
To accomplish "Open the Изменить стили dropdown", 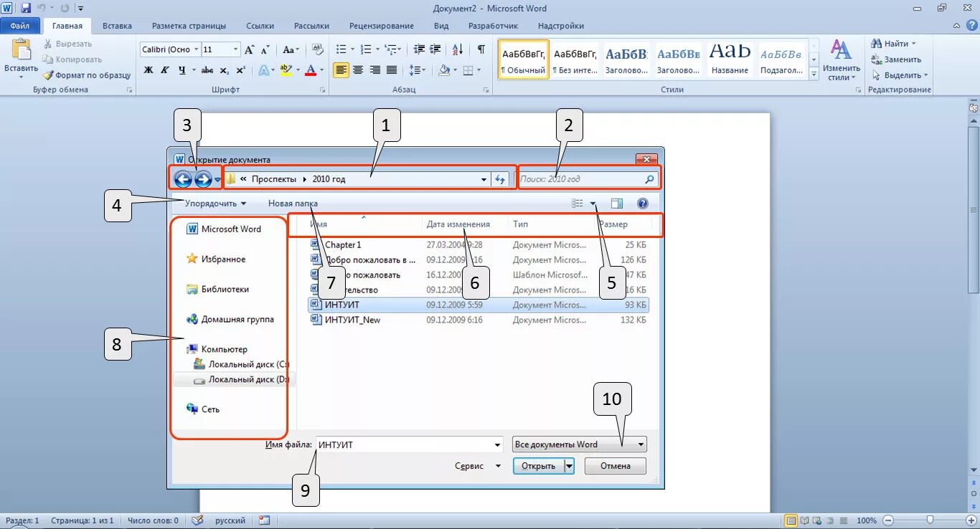I will (840, 59).
